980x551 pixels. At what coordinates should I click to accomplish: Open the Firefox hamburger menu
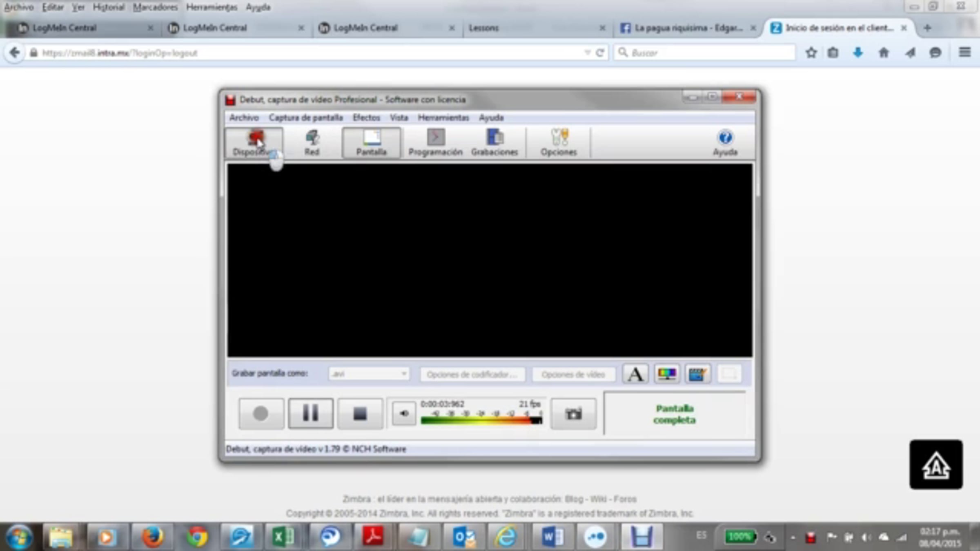[964, 53]
